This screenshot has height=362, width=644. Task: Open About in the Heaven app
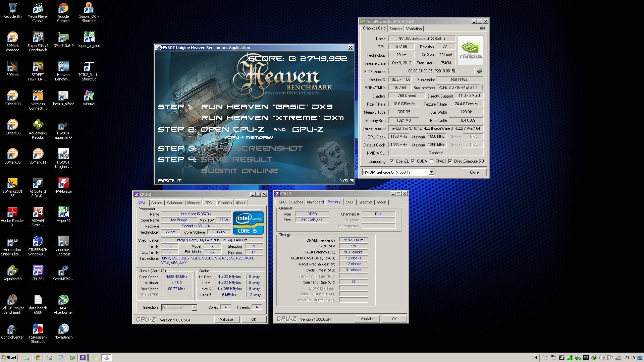click(170, 181)
